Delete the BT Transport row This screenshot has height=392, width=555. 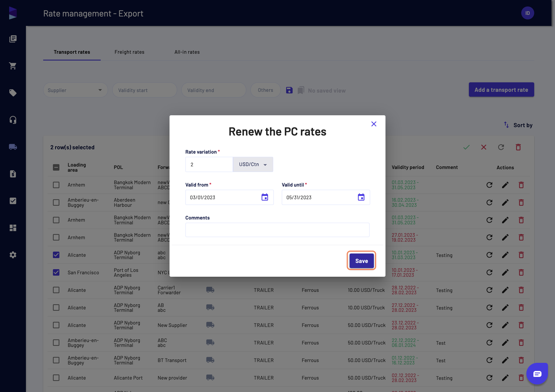click(x=521, y=360)
